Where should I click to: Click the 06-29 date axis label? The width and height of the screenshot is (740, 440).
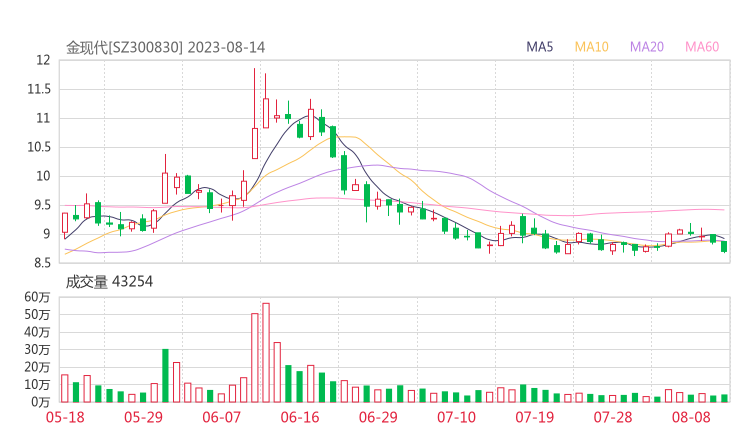pyautogui.click(x=378, y=417)
